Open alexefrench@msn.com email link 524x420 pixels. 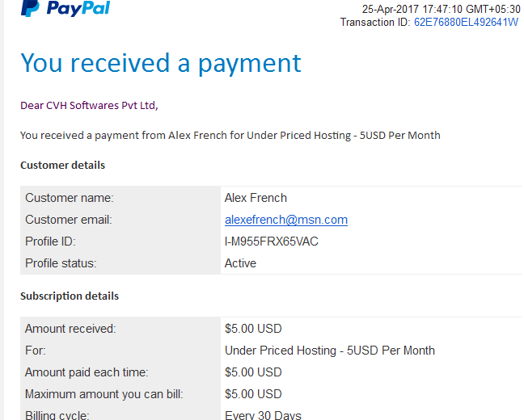click(286, 220)
